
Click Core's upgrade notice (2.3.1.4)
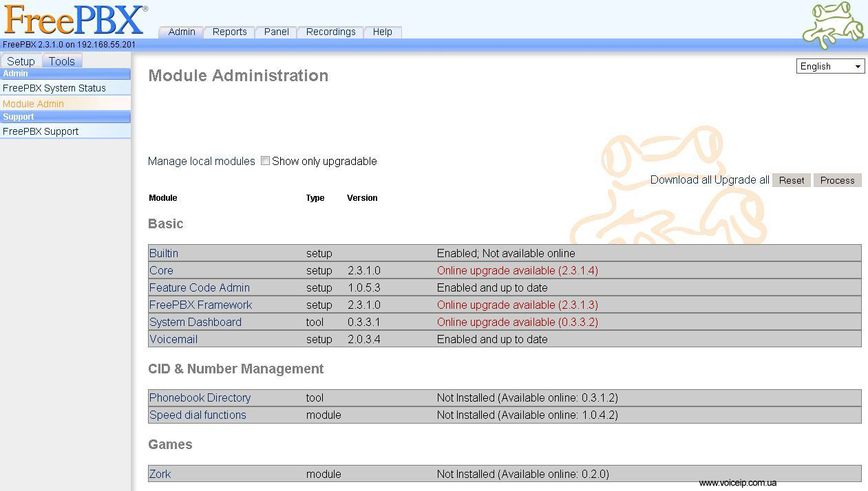click(518, 270)
